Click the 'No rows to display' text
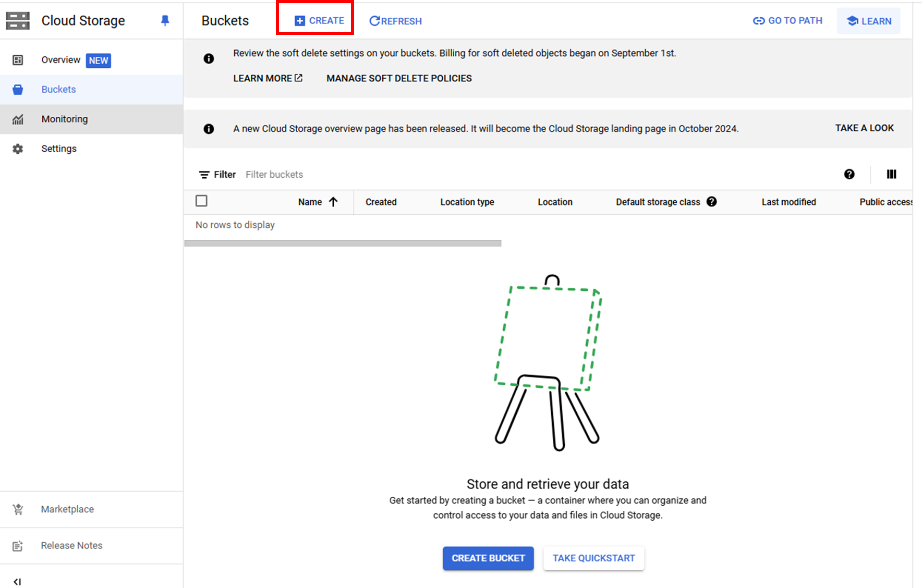The image size is (922, 588). pyautogui.click(x=235, y=225)
